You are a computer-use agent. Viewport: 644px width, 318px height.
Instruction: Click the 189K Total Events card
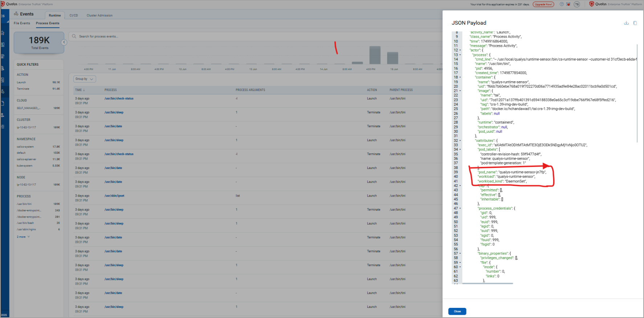coord(39,43)
